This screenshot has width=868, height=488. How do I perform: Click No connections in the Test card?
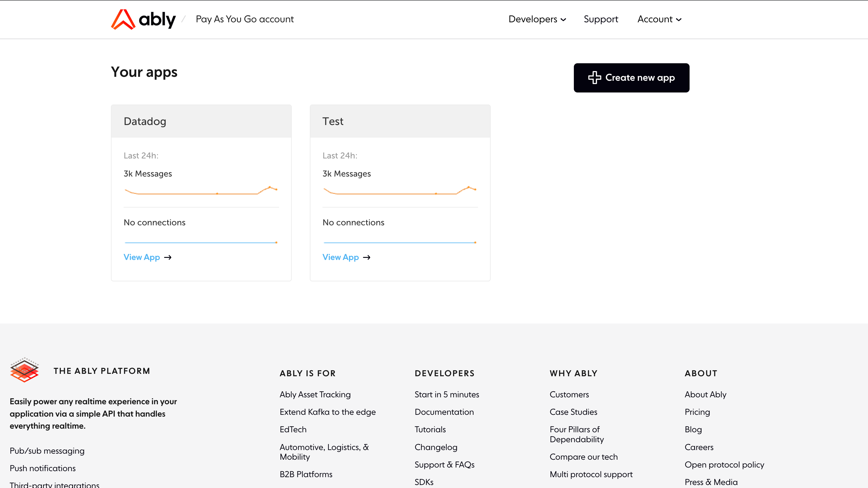pyautogui.click(x=354, y=223)
